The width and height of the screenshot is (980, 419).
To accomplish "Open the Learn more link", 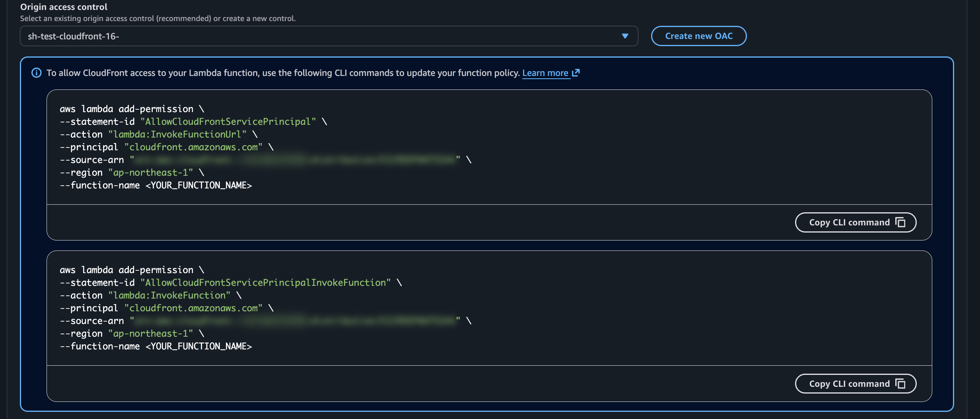I will pos(545,73).
